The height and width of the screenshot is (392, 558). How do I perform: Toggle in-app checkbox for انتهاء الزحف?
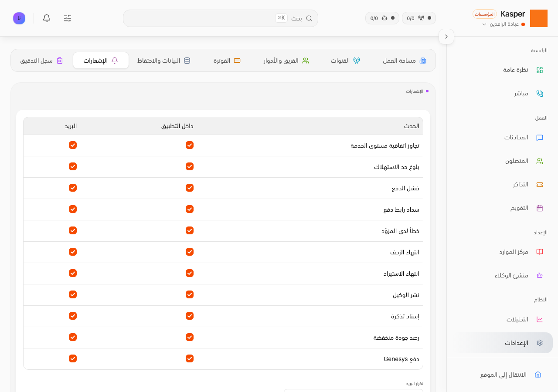click(190, 252)
